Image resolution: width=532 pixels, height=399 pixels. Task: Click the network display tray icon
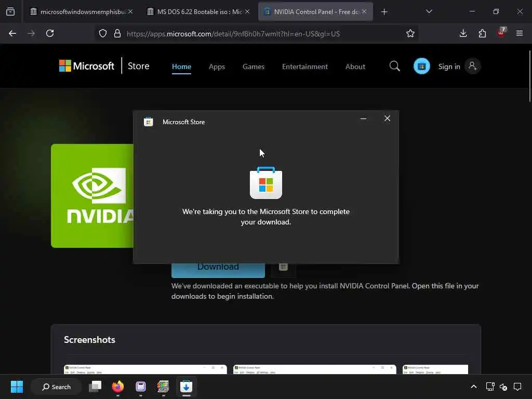point(490,387)
